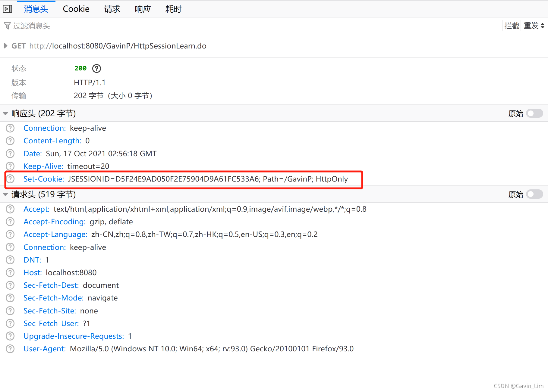Click help icon beside Date header

(x=10, y=154)
